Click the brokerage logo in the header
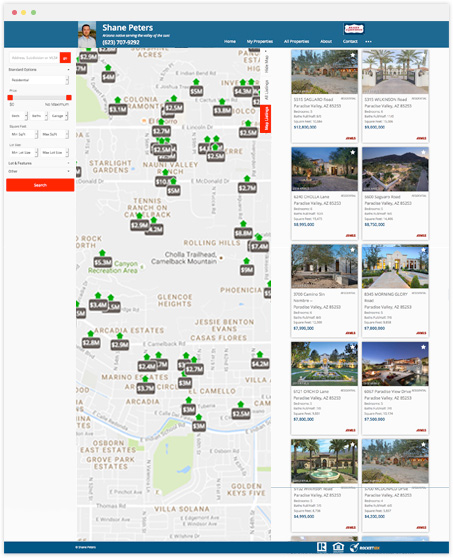453x558 pixels. 354,29
